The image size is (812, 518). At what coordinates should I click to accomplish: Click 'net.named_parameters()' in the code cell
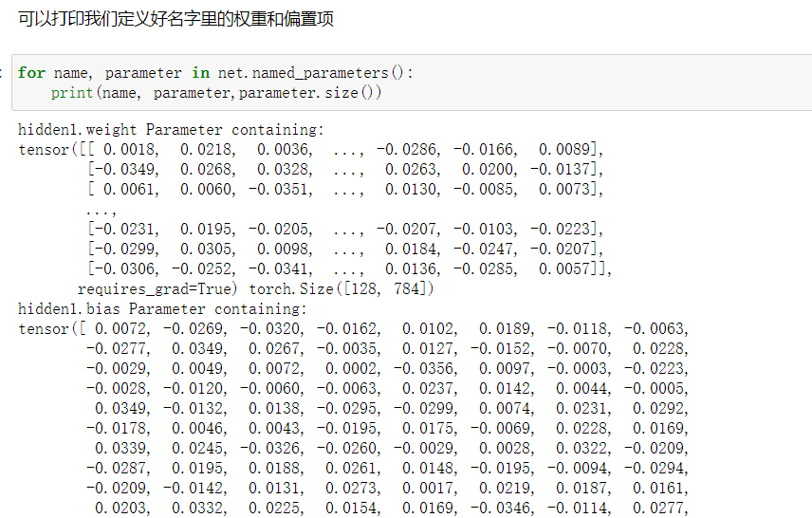coord(311,72)
